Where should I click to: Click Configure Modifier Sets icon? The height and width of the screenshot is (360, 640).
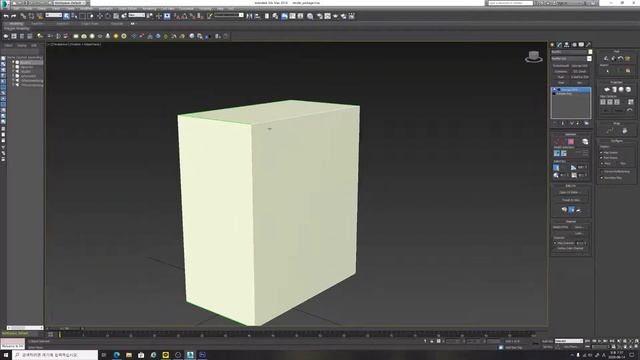pyautogui.click(x=587, y=123)
